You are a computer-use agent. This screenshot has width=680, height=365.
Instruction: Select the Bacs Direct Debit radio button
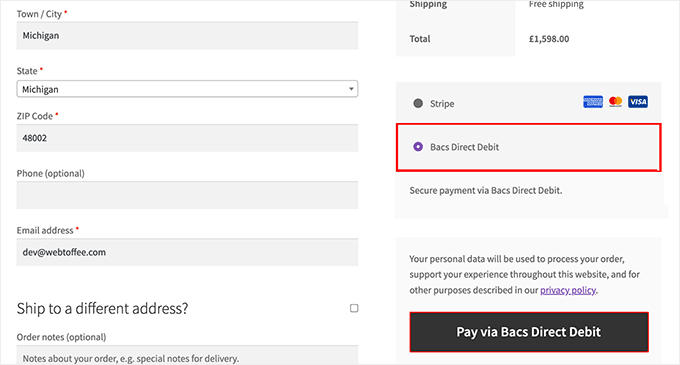coord(418,147)
